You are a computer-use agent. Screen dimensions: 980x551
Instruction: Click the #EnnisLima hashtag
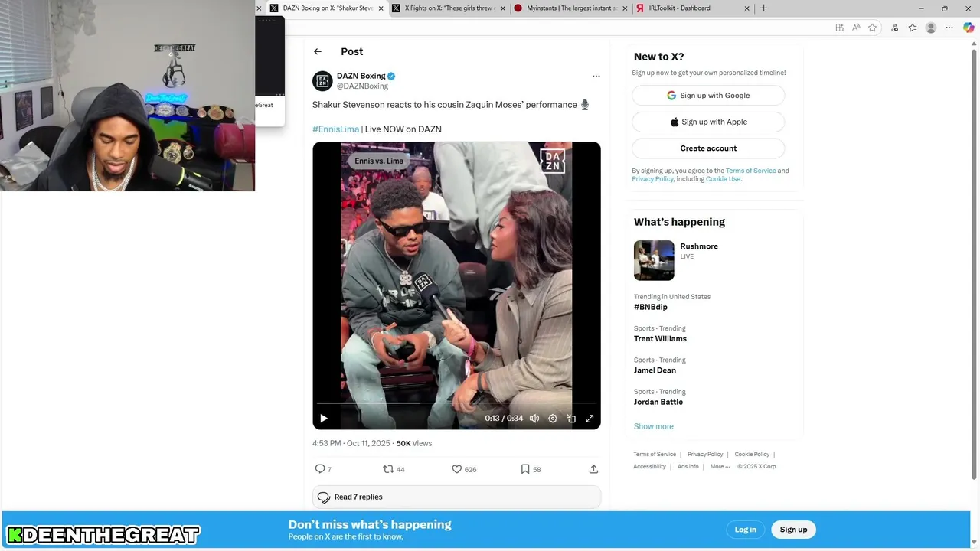point(335,129)
